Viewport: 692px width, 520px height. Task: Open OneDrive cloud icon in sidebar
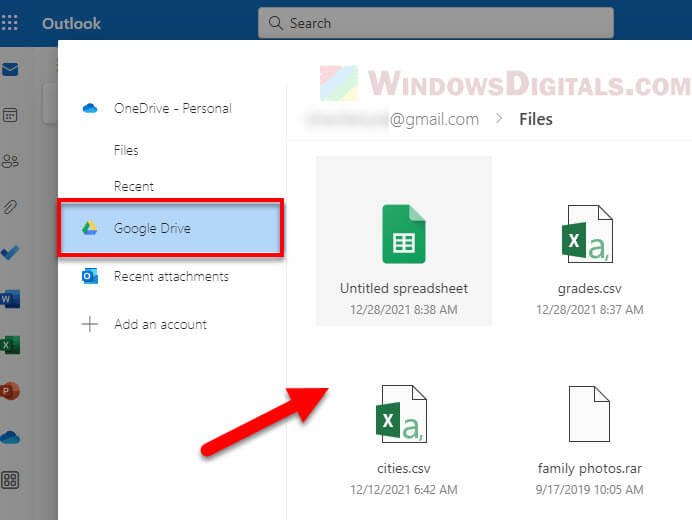coord(10,437)
